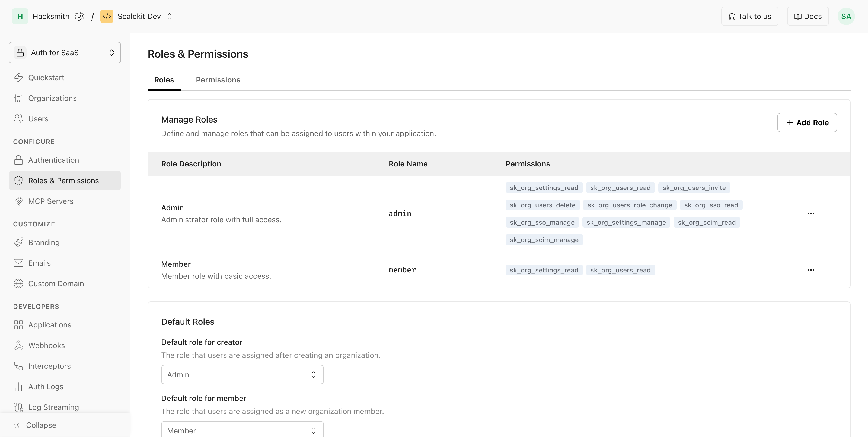Click the sk_org_sso_read permission tag
868x437 pixels.
pyautogui.click(x=711, y=205)
